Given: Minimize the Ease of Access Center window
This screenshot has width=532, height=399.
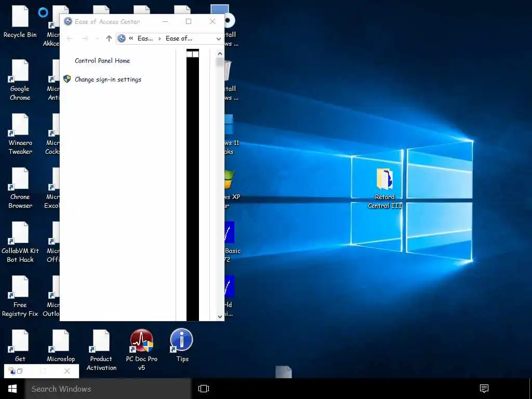Looking at the screenshot, I should (x=165, y=21).
